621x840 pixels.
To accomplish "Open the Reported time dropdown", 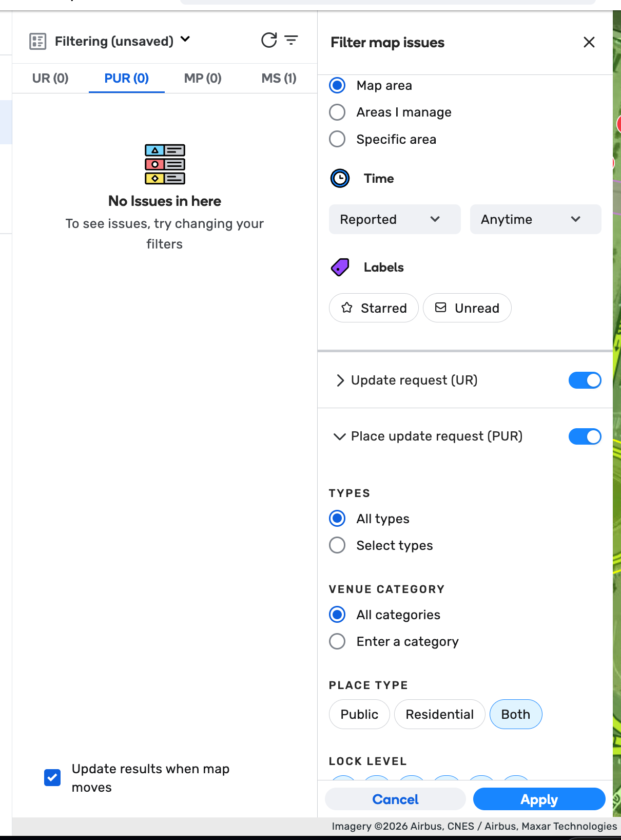I will click(394, 219).
